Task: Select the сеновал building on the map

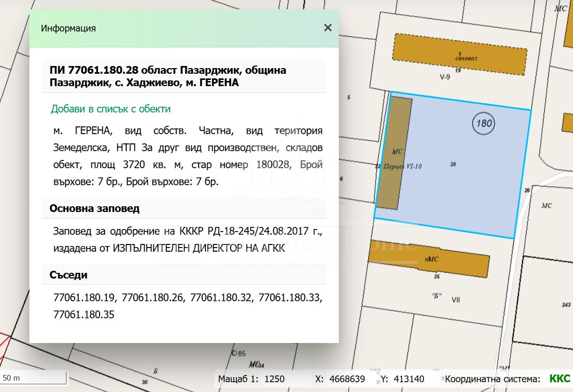Action: point(459,54)
